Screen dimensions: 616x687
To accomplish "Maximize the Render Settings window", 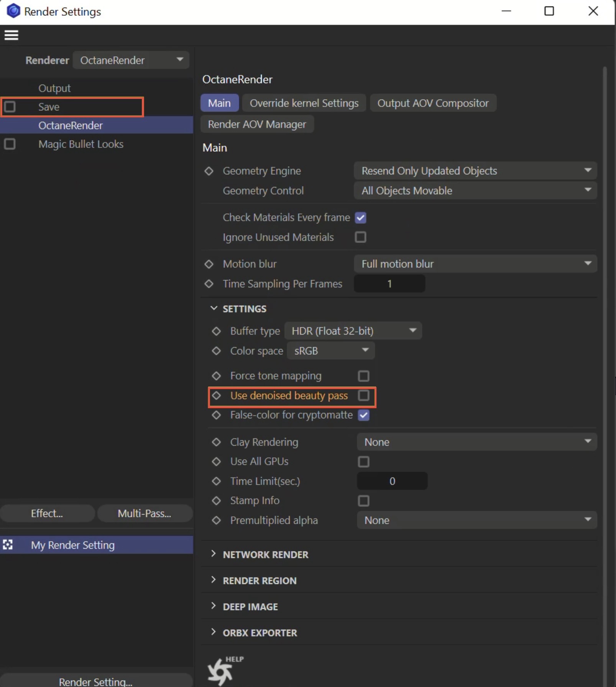I will 549,11.
